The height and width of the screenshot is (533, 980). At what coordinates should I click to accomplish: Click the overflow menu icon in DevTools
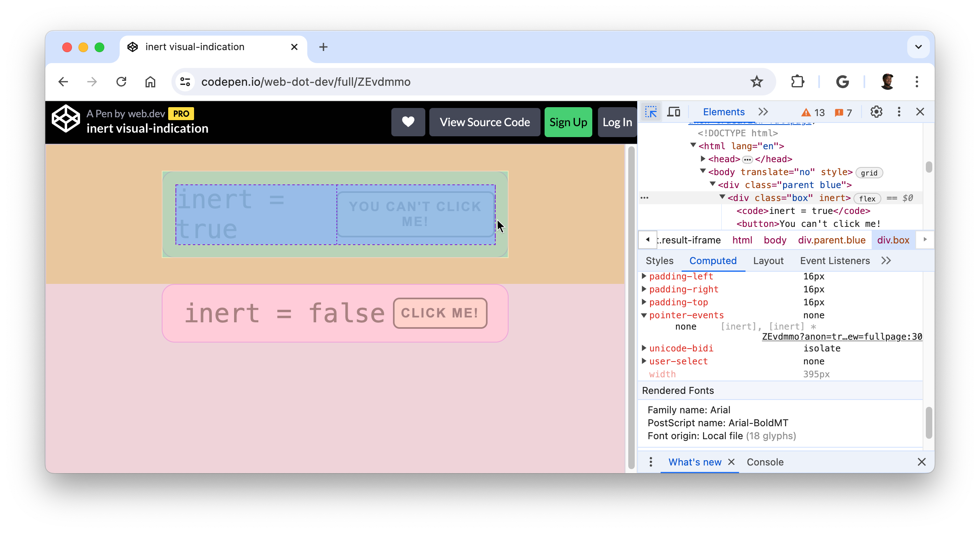899,112
